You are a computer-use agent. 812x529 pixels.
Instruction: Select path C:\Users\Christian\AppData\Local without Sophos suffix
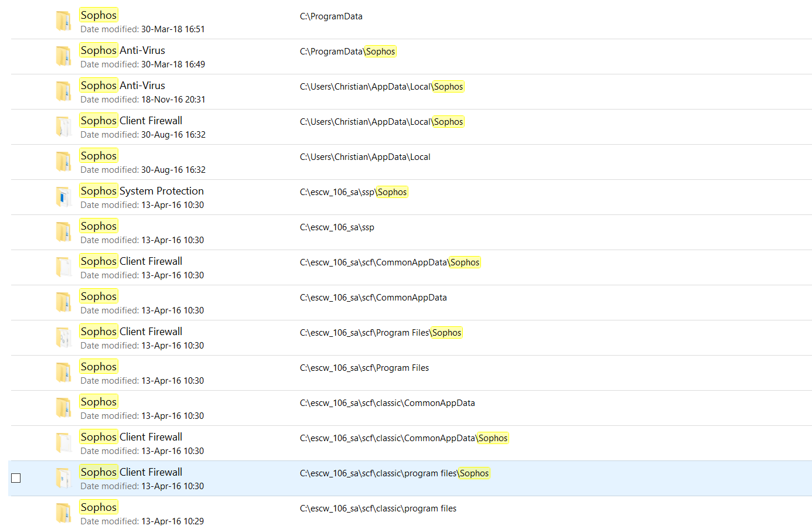[x=365, y=157]
